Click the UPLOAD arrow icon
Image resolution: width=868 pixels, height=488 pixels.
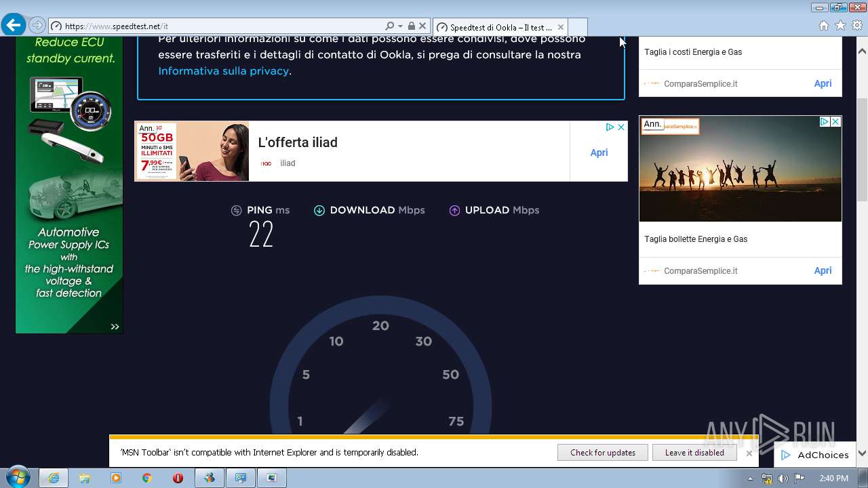(454, 210)
